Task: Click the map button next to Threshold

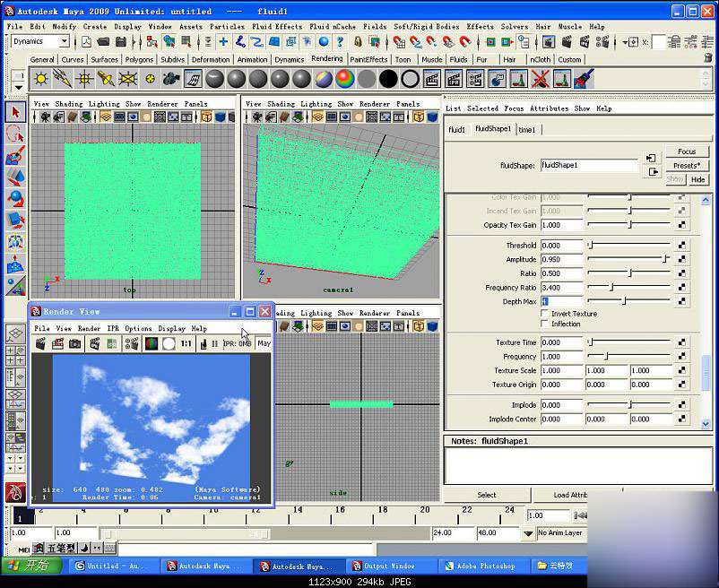Action: pyautogui.click(x=682, y=246)
